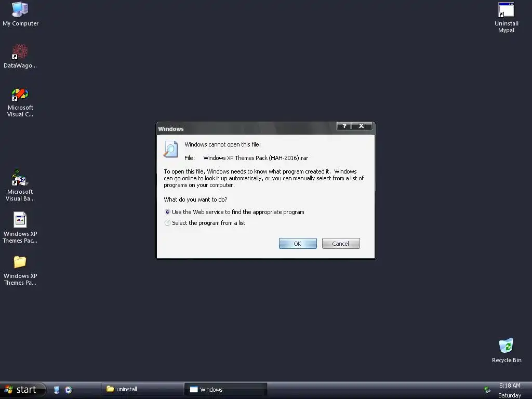Click the Show Desktop quick launch icon
The width and height of the screenshot is (532, 399).
point(57,390)
